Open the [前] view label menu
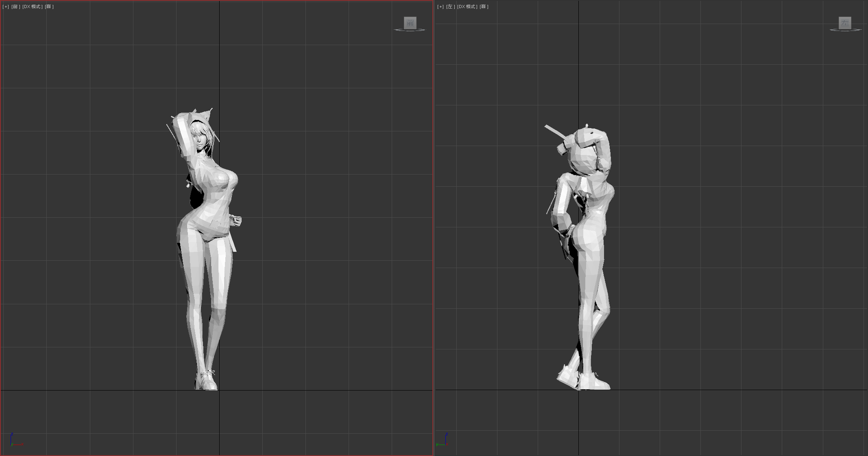Screen dimensions: 868x456 click(x=16, y=7)
